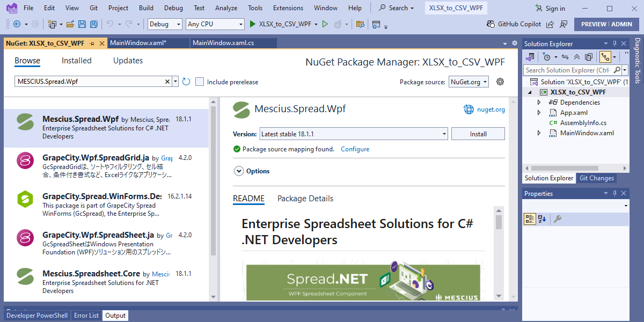Click Search magnifier in Solution Explorer
Screen dimensions: 644x322
point(617,70)
